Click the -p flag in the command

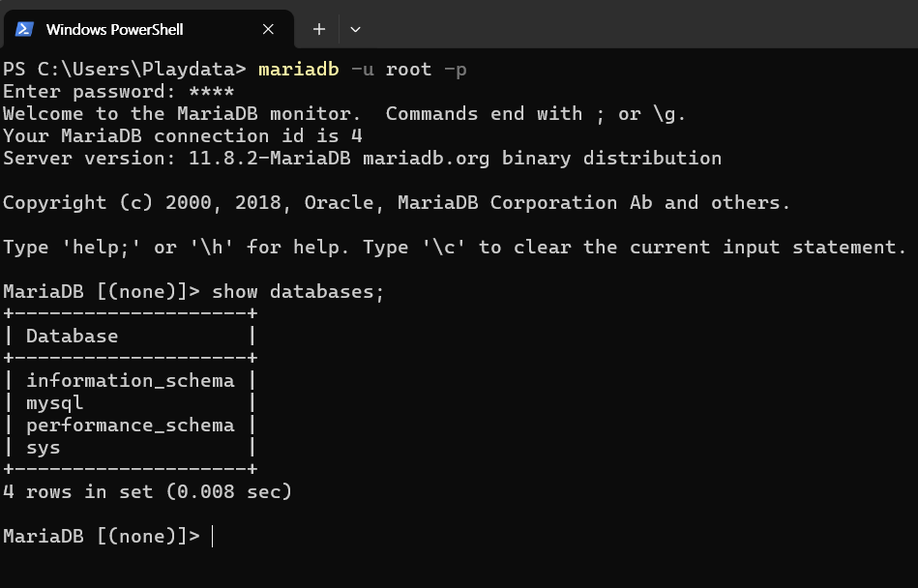click(x=455, y=70)
